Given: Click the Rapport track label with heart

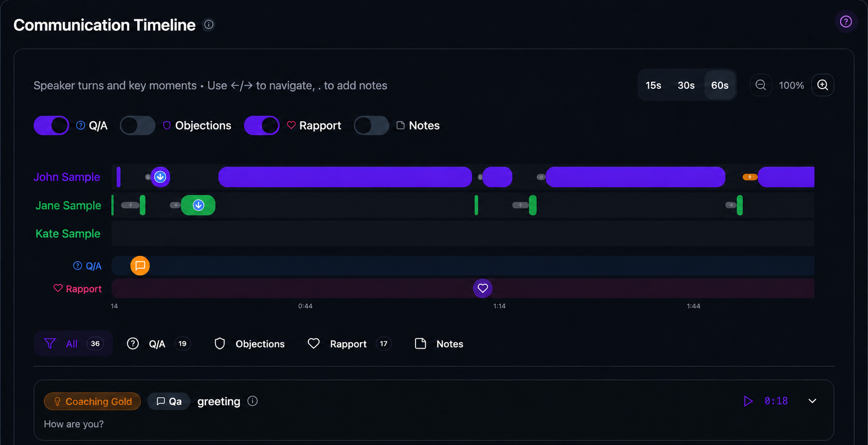Looking at the screenshot, I should [77, 288].
